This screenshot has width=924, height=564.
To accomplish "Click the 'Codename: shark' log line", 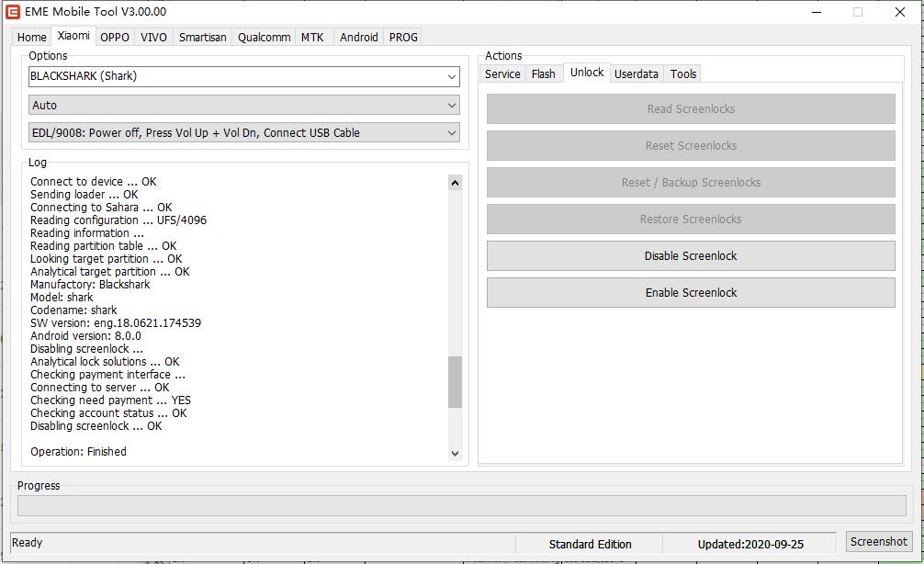I will tap(73, 310).
